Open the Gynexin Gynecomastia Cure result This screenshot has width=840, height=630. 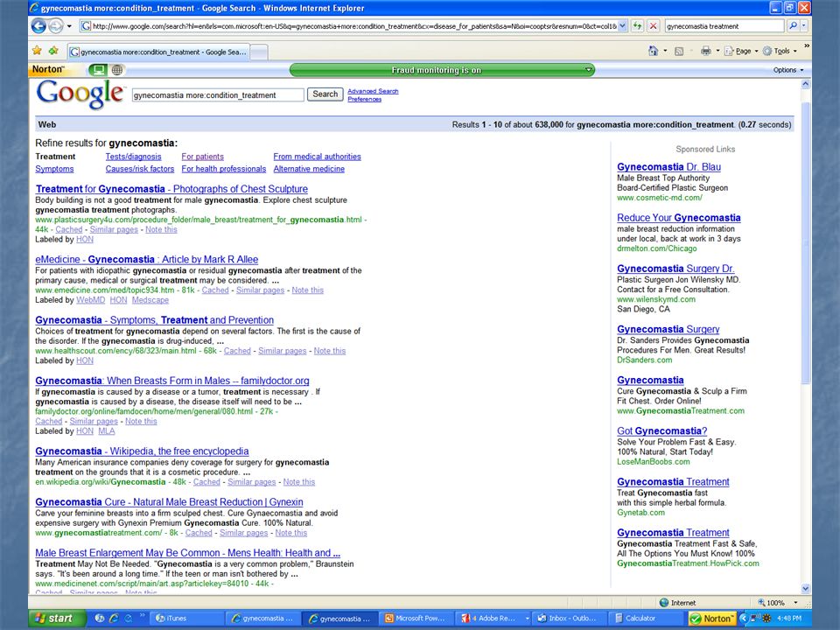point(169,502)
